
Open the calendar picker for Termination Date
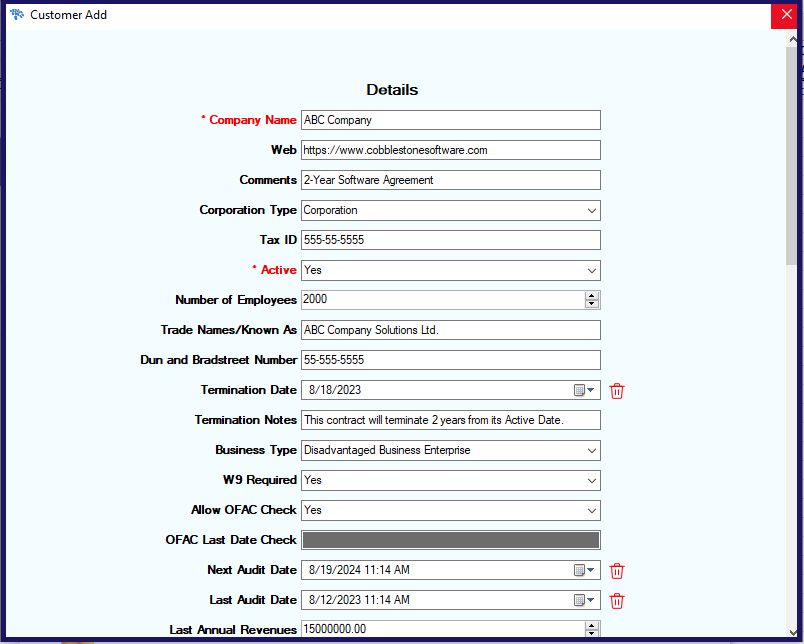point(579,390)
